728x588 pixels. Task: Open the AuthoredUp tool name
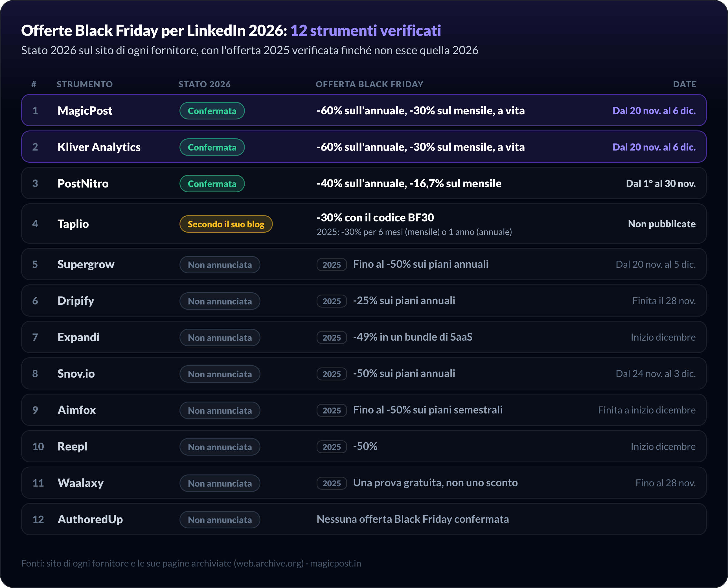90,519
